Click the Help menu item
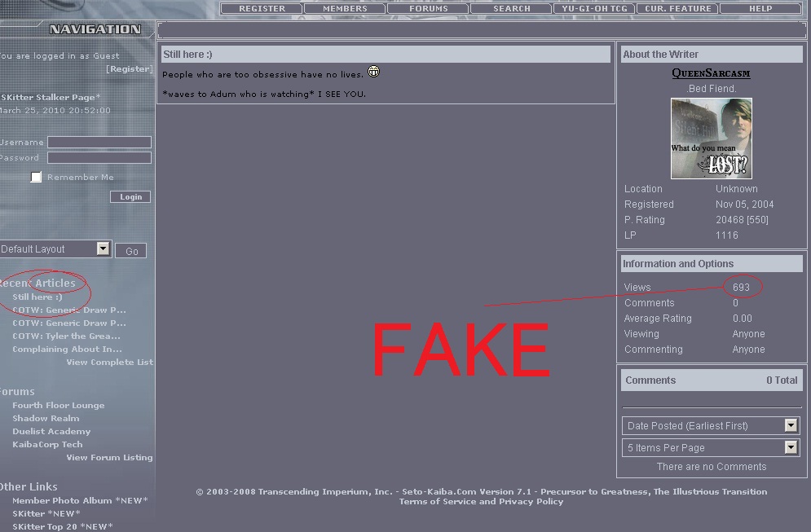 (760, 9)
